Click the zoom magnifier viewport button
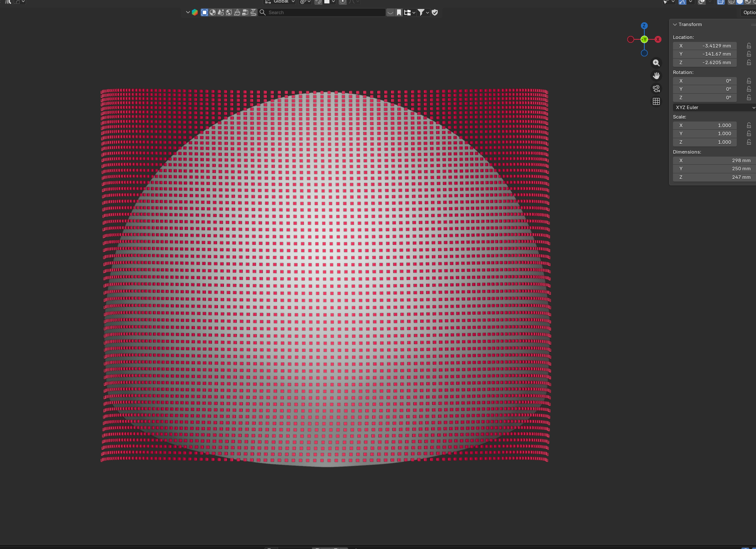The image size is (756, 549). pyautogui.click(x=656, y=63)
